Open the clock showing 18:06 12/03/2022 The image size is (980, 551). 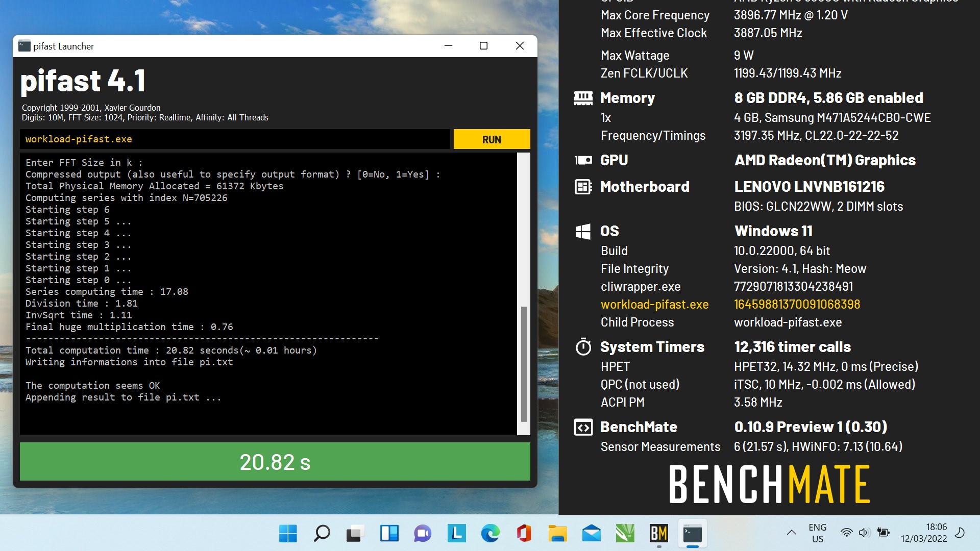coord(923,533)
